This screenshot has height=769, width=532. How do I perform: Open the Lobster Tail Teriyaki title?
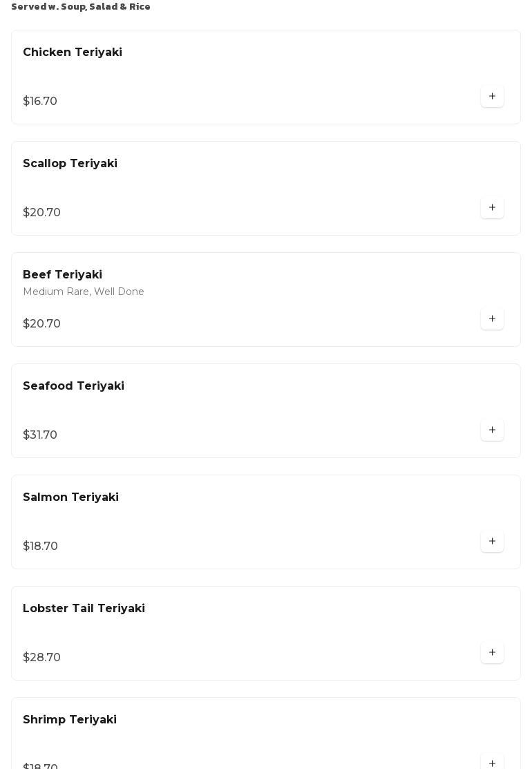(84, 609)
